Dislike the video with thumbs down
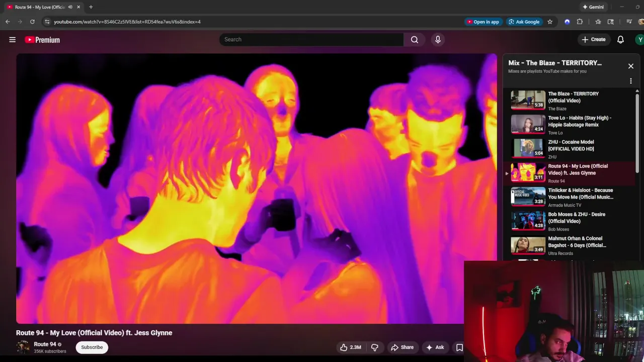Viewport: 644px width, 362px height. pos(374,347)
